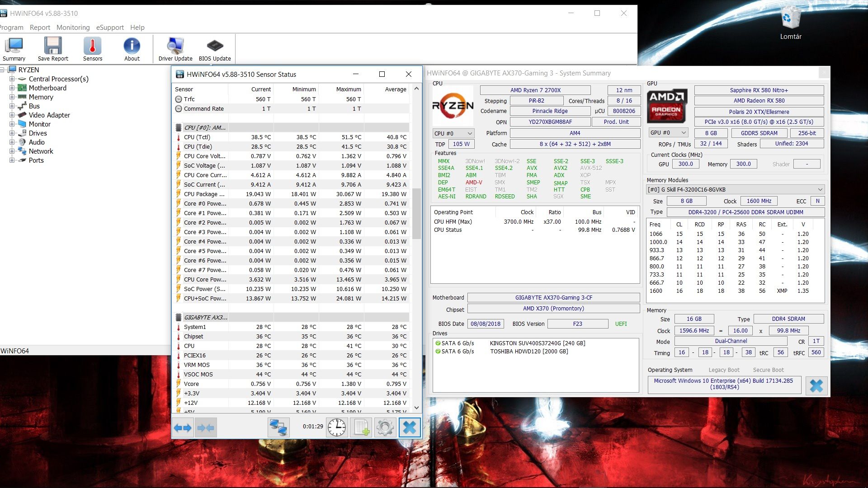The image size is (868, 488).
Task: Select the GIGABYTE AX3... sensor group header
Action: point(292,317)
